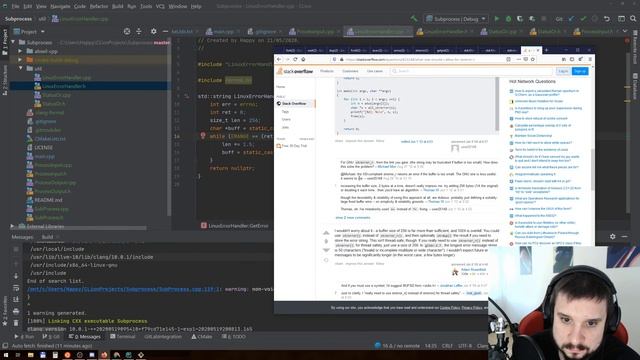This screenshot has height=360, width=640.
Task: Click the Profiler run icon in toolbar
Action: point(531,19)
